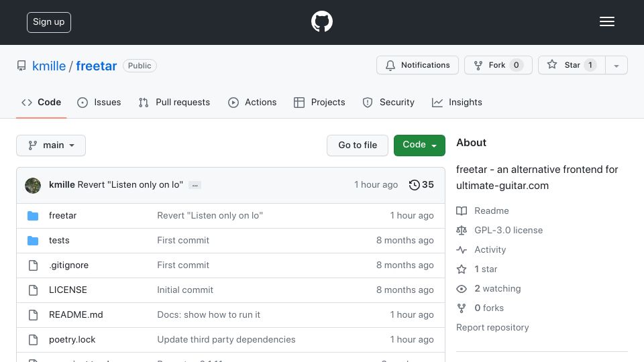The height and width of the screenshot is (362, 644).
Task: Click the freetar folder icon
Action: [33, 216]
